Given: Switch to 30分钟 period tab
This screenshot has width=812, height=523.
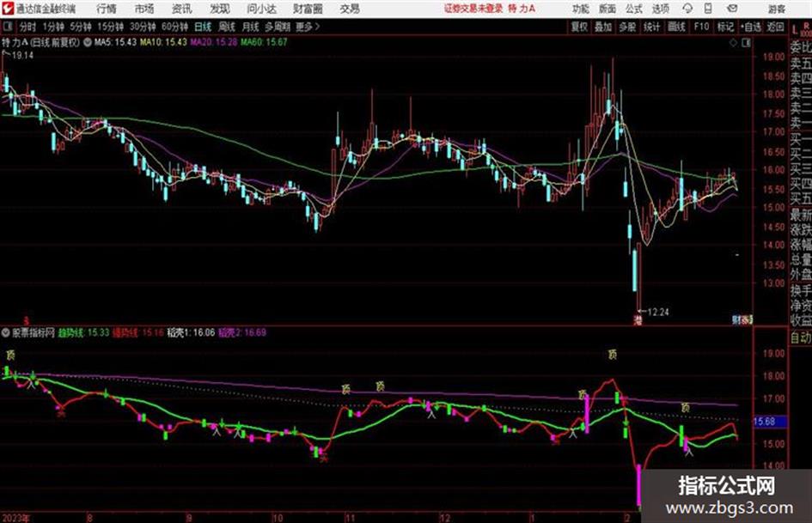Looking at the screenshot, I should 143,27.
